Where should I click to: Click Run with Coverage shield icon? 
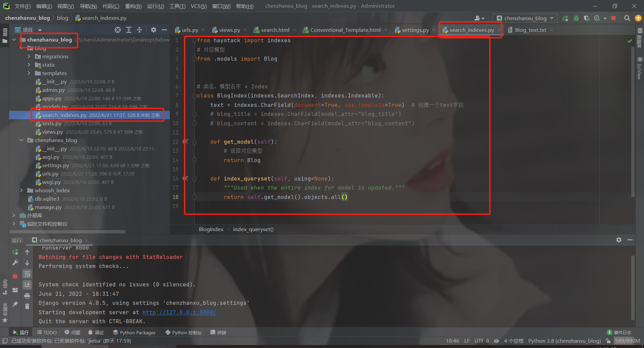(586, 18)
